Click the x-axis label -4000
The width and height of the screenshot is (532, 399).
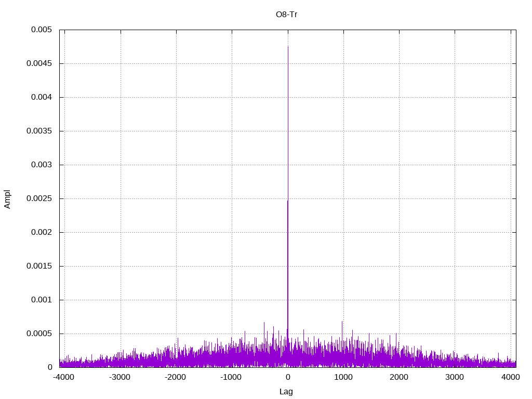coord(63,377)
